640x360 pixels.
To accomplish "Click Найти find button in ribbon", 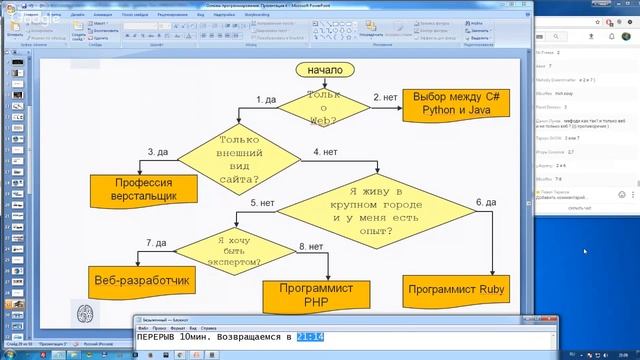I will (x=474, y=23).
